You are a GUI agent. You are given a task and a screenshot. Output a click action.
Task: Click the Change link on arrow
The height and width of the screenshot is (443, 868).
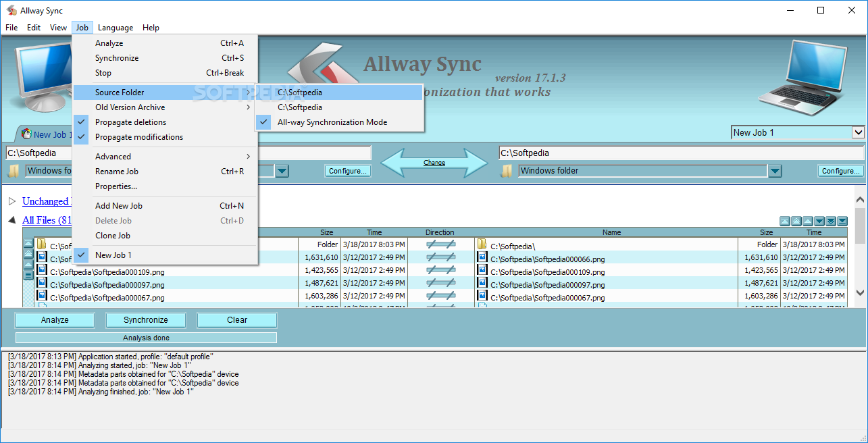click(x=434, y=163)
